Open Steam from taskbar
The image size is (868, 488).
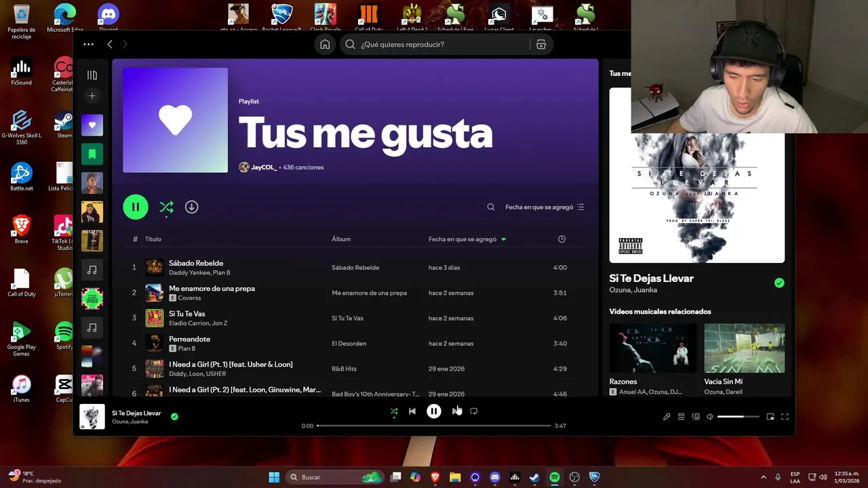point(534,477)
